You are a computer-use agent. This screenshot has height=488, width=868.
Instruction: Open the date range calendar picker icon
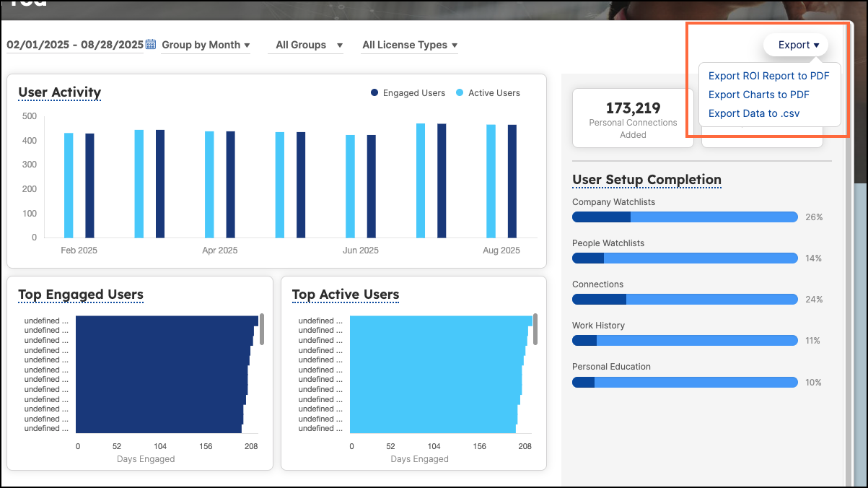click(150, 44)
